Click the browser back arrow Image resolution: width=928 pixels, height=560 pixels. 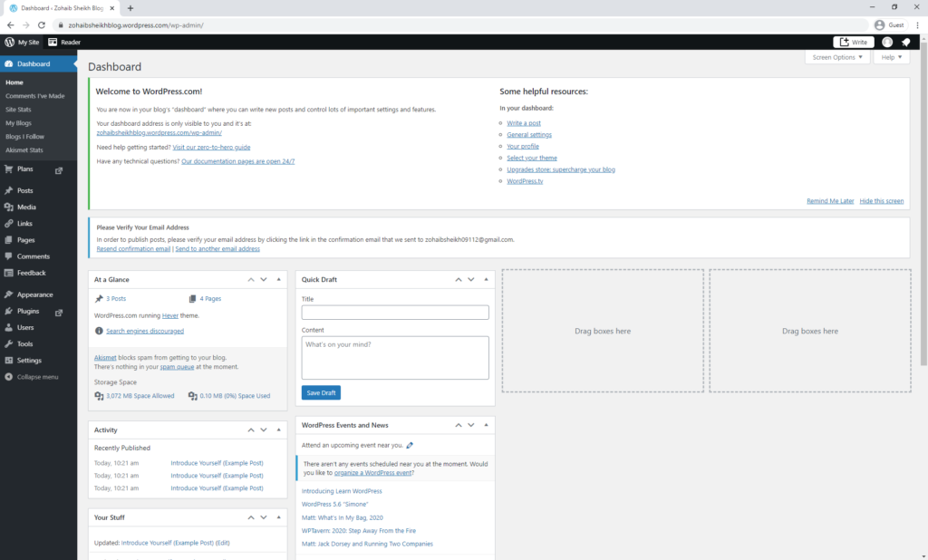(10, 24)
